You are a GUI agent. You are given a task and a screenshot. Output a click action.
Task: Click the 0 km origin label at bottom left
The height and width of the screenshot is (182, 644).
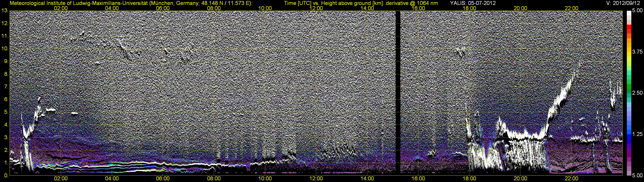6,176
